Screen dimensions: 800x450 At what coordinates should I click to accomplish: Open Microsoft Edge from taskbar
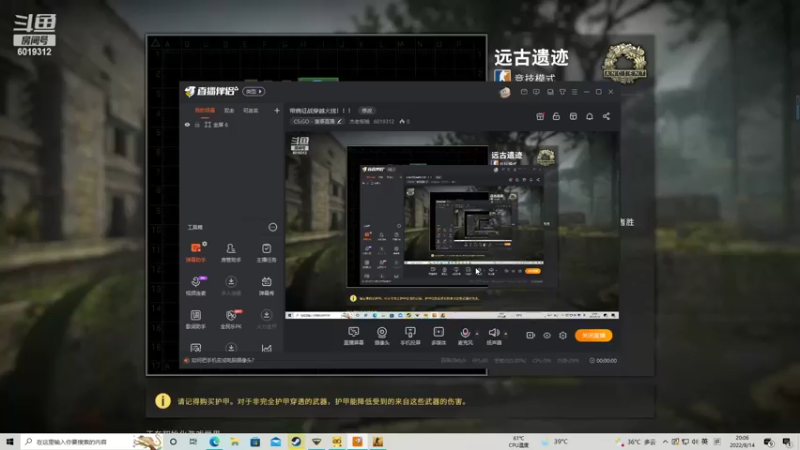[x=214, y=442]
